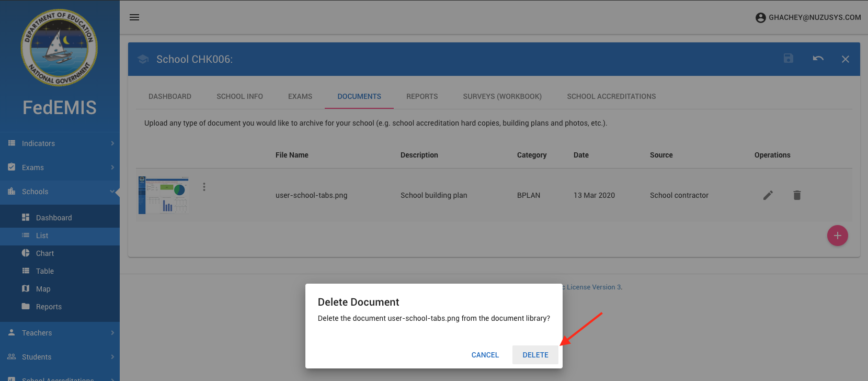Click the save disk icon
Image resolution: width=868 pixels, height=381 pixels.
(789, 59)
